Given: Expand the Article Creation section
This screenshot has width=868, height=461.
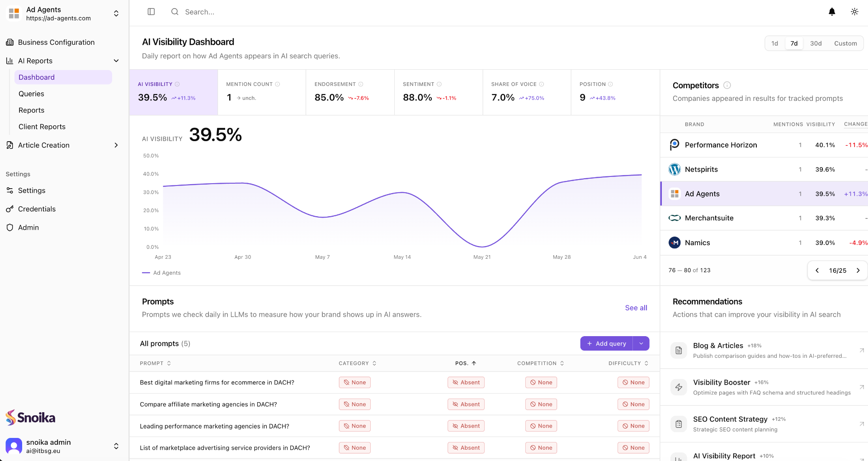Looking at the screenshot, I should (x=116, y=145).
